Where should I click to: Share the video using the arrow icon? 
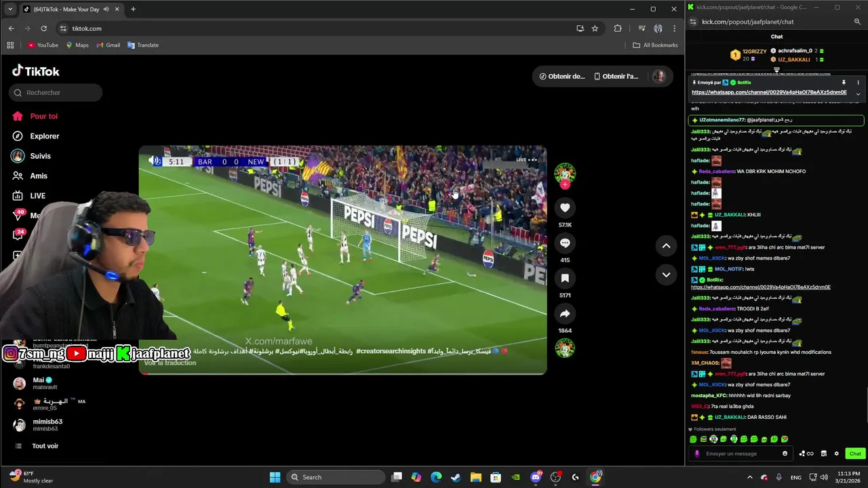point(565,313)
